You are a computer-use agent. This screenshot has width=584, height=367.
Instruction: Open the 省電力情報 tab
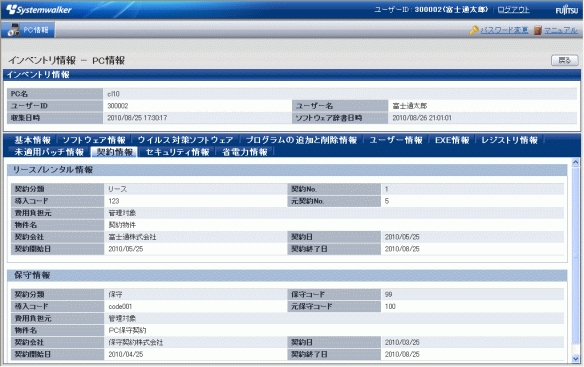245,152
